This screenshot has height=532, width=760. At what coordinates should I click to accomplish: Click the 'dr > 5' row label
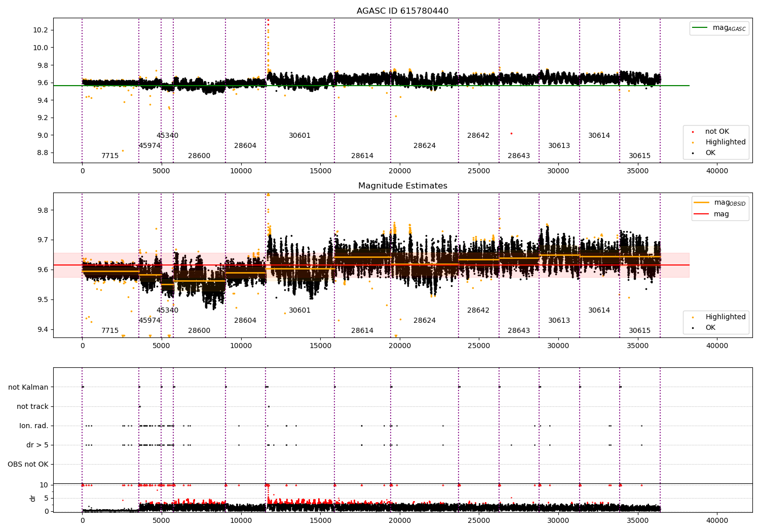(x=37, y=445)
